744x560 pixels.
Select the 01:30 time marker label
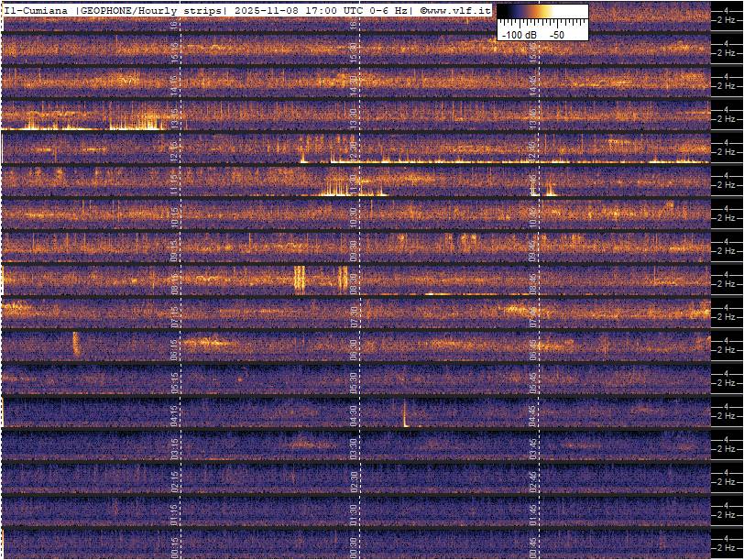[354, 514]
